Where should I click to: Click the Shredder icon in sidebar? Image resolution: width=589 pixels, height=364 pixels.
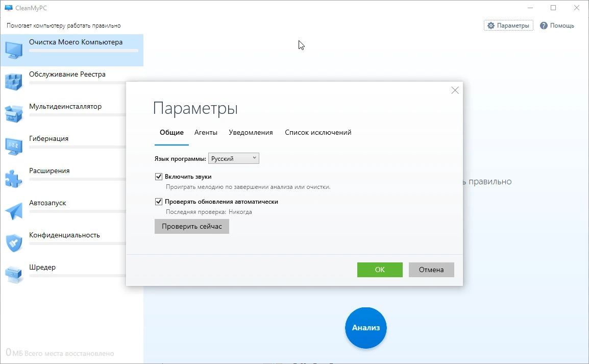[14, 275]
